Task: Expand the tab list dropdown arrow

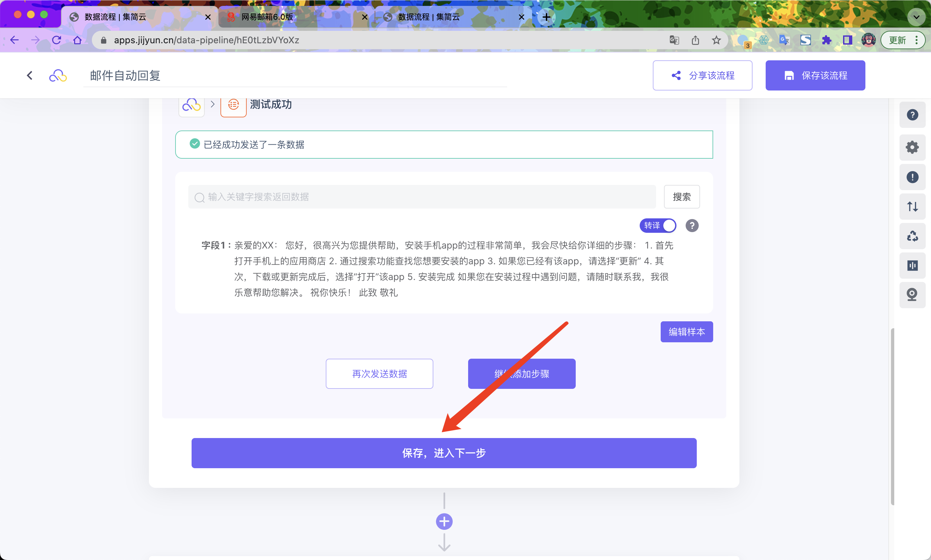Action: [916, 17]
